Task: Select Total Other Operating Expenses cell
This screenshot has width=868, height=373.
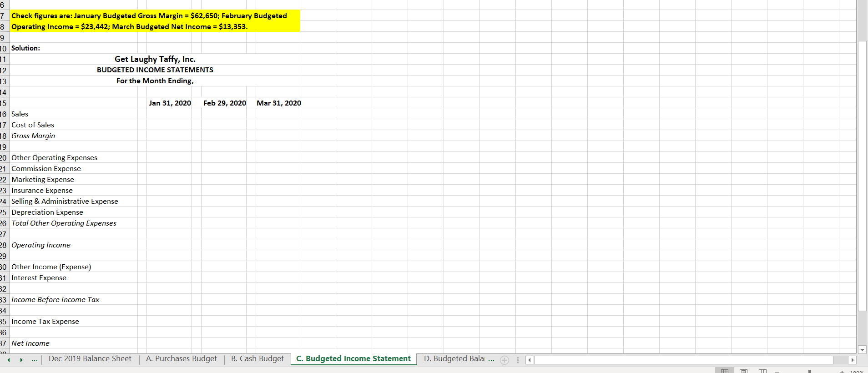Action: click(x=74, y=223)
